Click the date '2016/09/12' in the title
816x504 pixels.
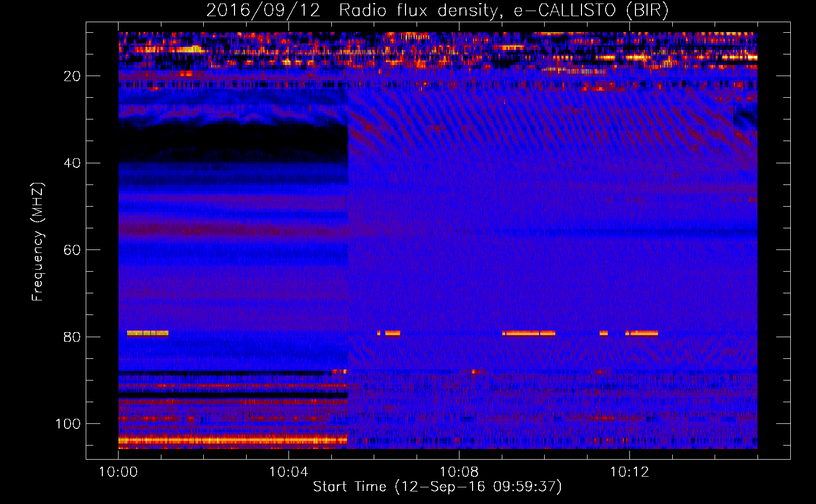[263, 11]
